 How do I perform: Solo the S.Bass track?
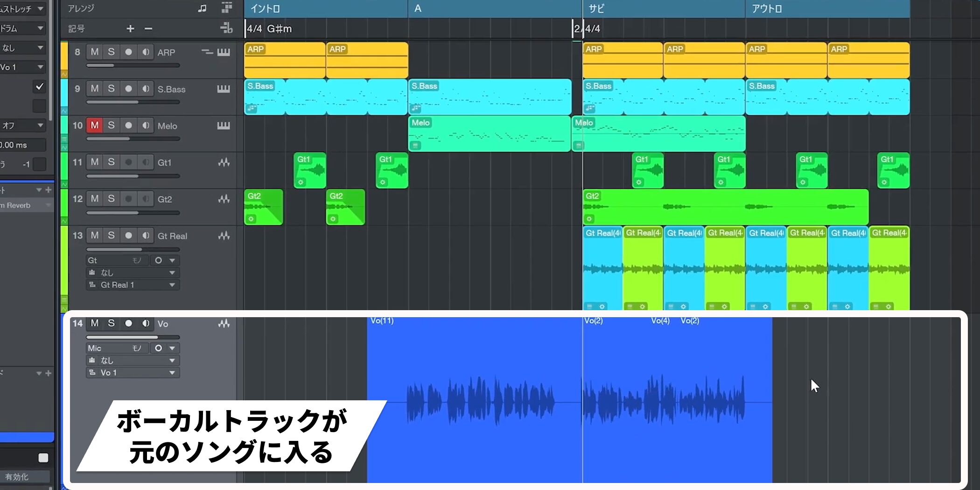coord(111,89)
